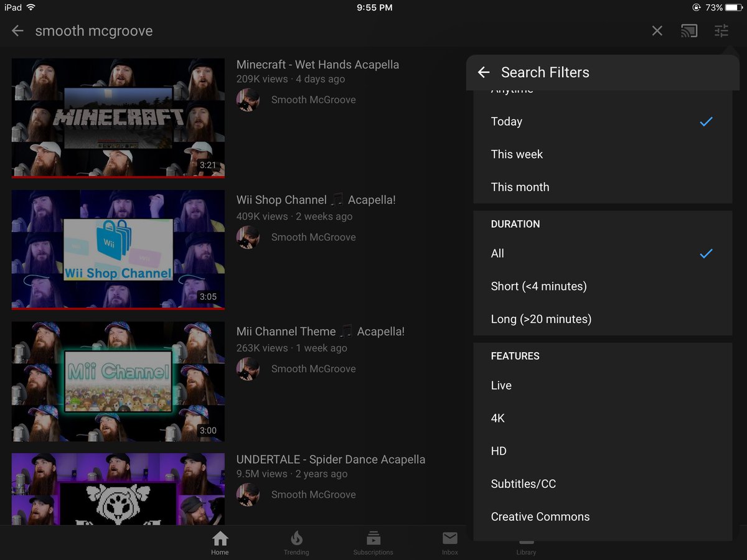Tap the rotation lock status icon
Image resolution: width=747 pixels, height=560 pixels.
pos(696,7)
